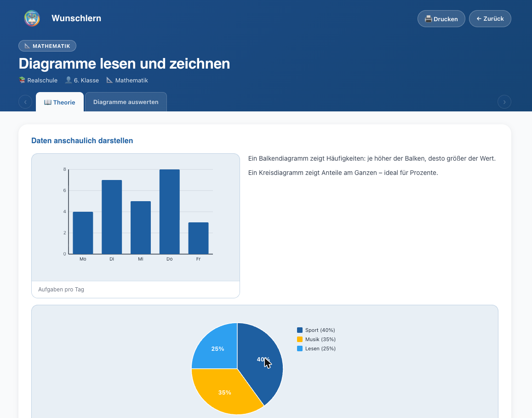Click the Realschule book icon
The height and width of the screenshot is (418, 532).
(22, 80)
